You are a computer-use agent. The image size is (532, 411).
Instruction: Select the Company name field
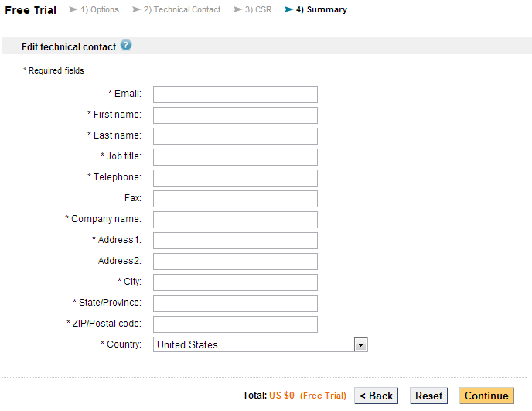[x=235, y=220]
